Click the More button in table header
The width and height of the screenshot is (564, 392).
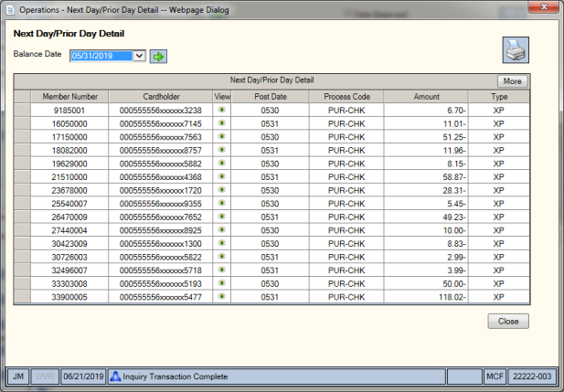(512, 81)
